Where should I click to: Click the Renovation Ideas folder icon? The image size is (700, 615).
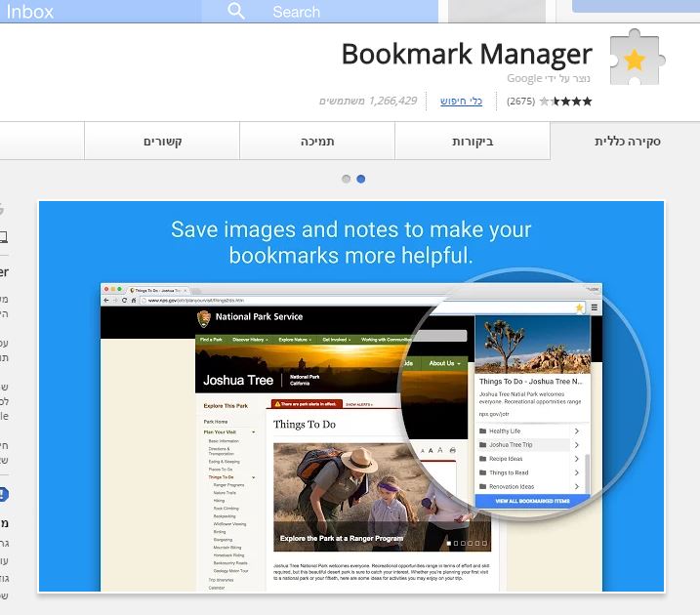pos(482,486)
